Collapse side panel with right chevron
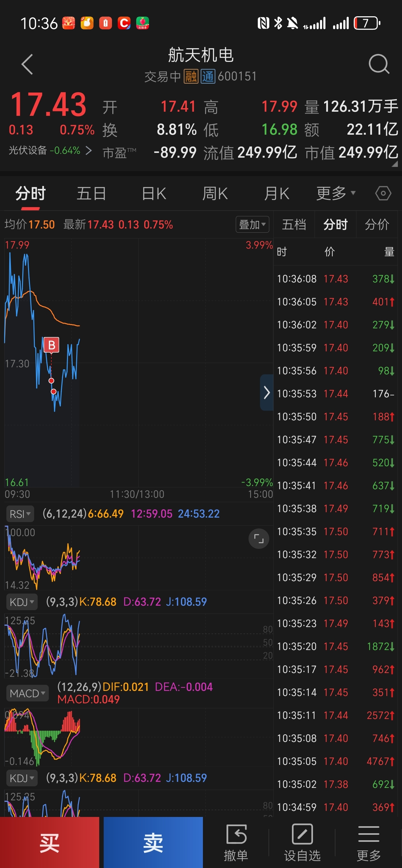The height and width of the screenshot is (868, 402). pos(266,392)
